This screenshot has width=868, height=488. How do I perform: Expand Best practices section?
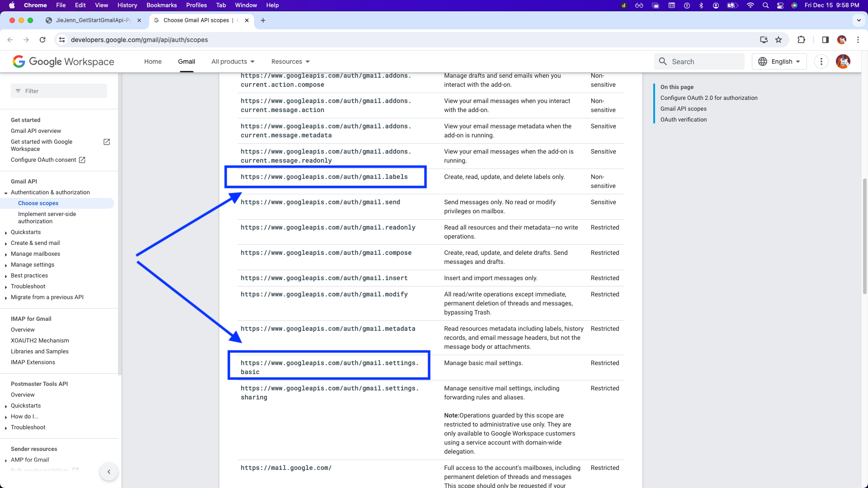tap(6, 276)
